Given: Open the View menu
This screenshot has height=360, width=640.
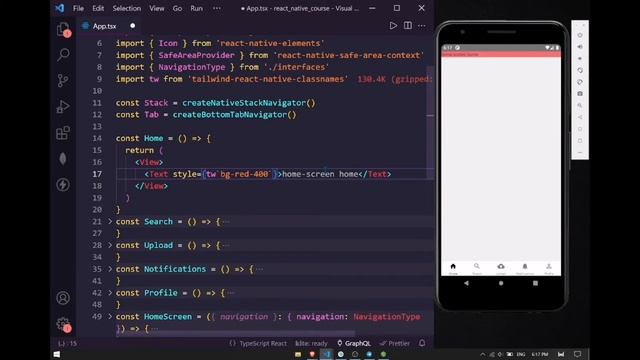Looking at the screenshot, I should coord(156,8).
